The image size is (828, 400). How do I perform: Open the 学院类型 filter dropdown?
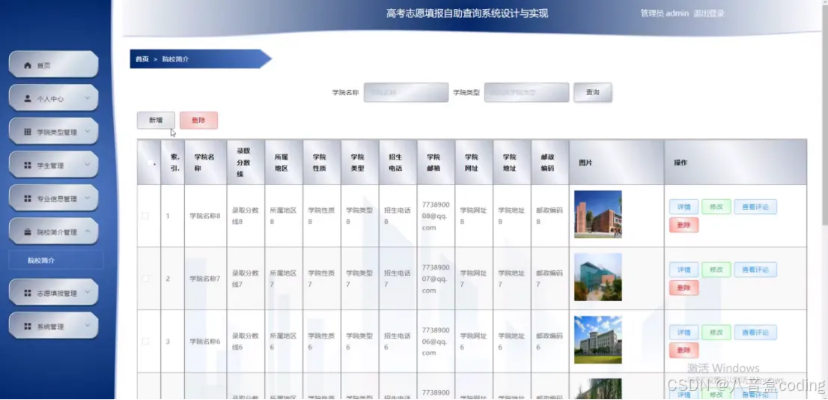(526, 92)
